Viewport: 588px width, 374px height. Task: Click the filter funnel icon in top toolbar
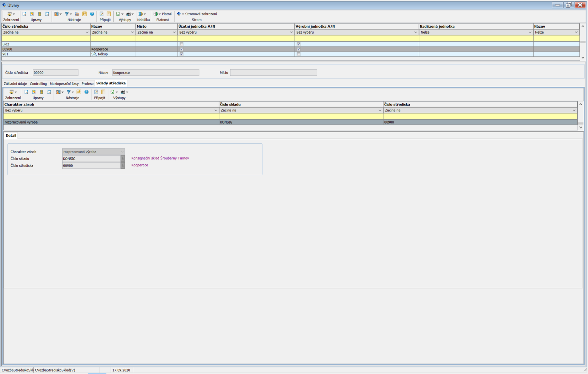[67, 14]
